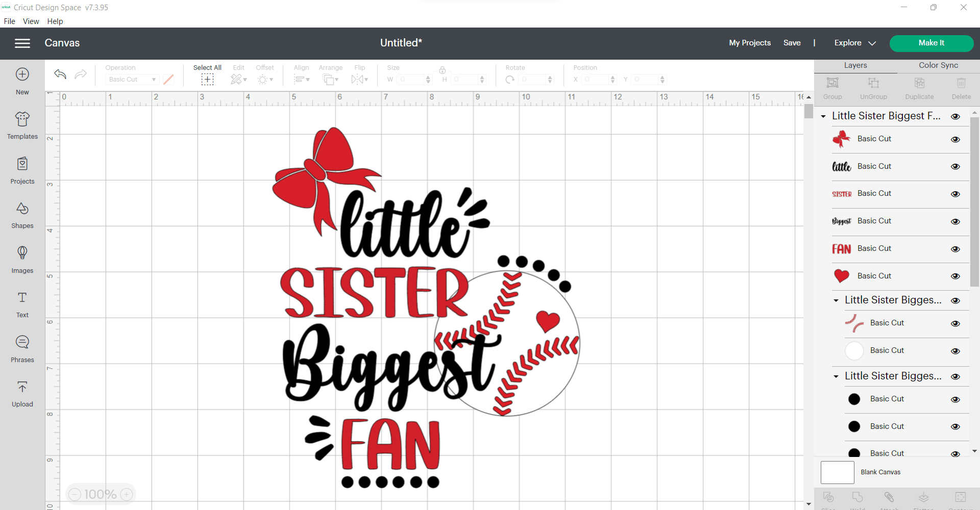
Task: Click the Delete trash icon
Action: pyautogui.click(x=961, y=83)
